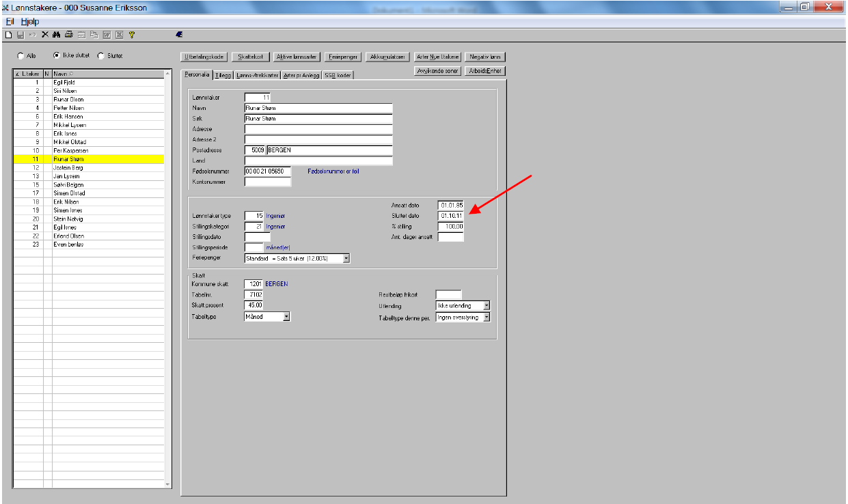Switch to the Tillegg tab
The width and height of the screenshot is (848, 504).
pos(223,75)
